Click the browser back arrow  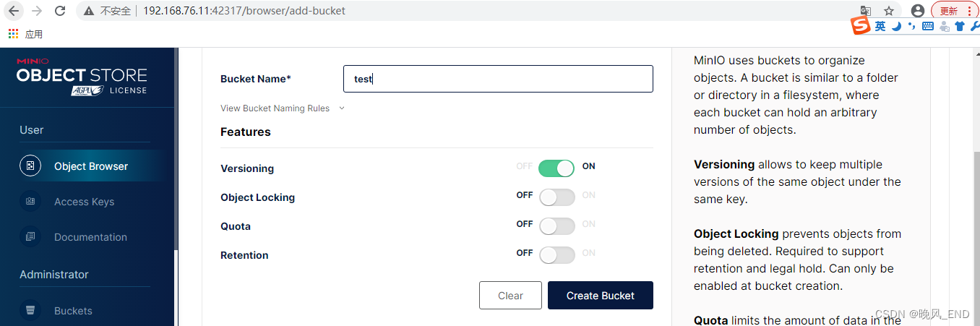(14, 11)
